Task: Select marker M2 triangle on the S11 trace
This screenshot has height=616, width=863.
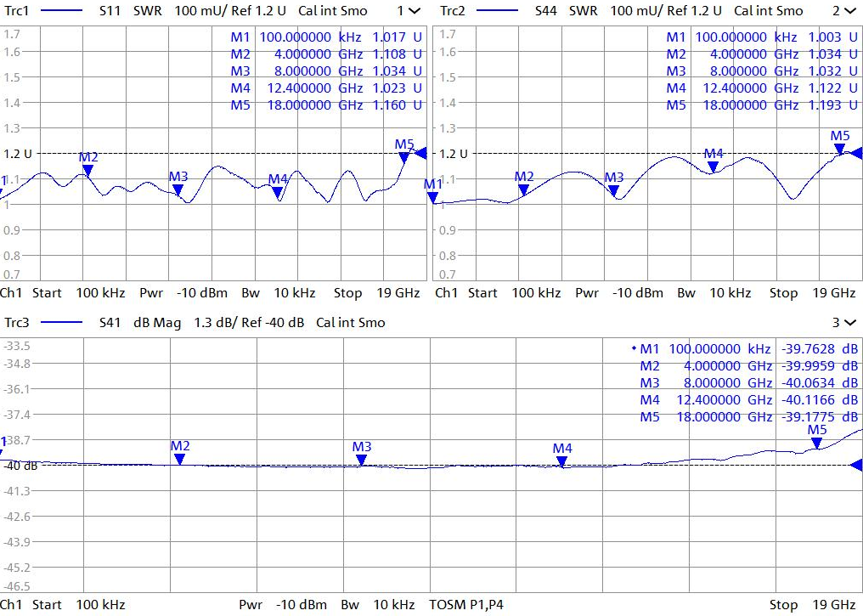Action: (87, 170)
